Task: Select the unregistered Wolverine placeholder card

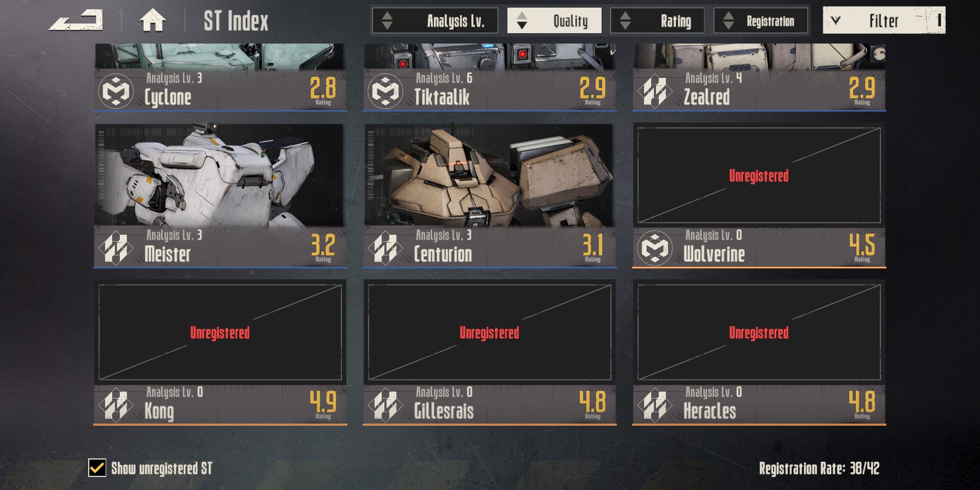Action: click(759, 175)
